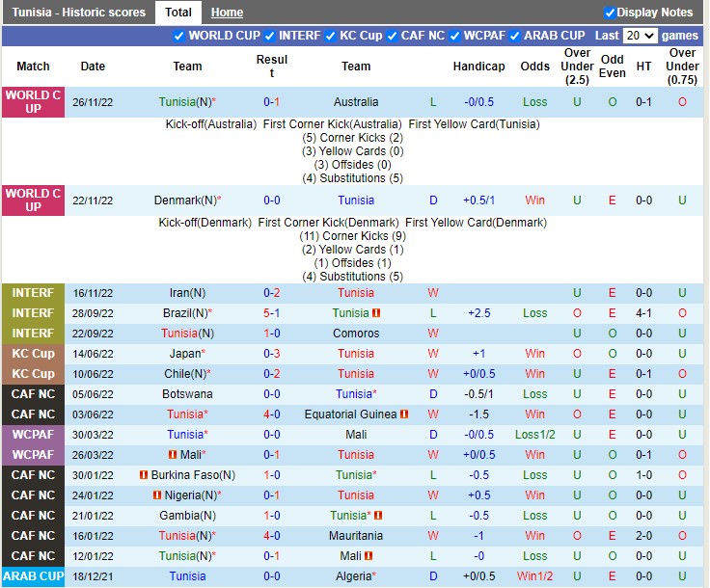Click the handicap +2.5 value

coord(479,313)
